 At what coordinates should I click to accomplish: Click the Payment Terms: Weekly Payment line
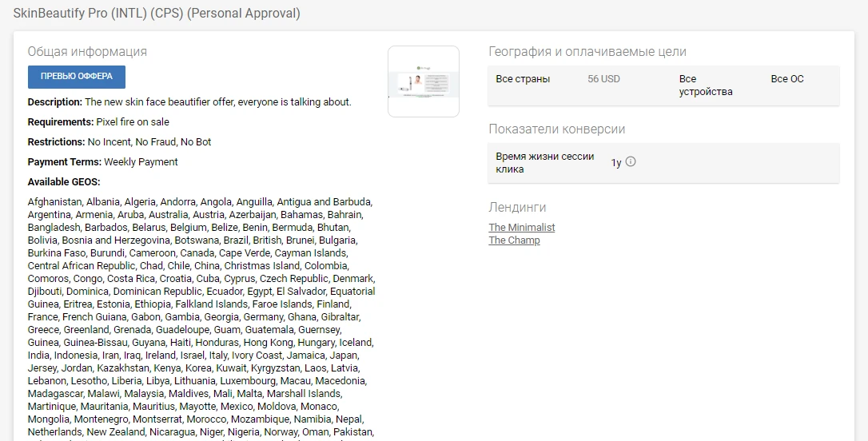[103, 161]
